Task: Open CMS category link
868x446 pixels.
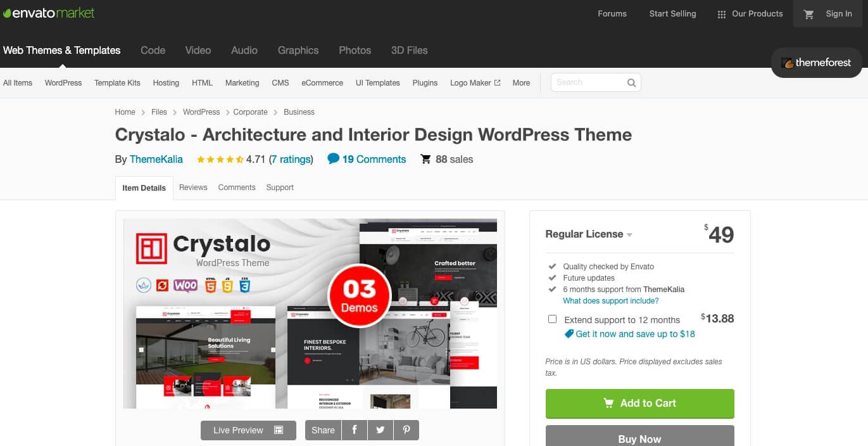Action: 280,83
